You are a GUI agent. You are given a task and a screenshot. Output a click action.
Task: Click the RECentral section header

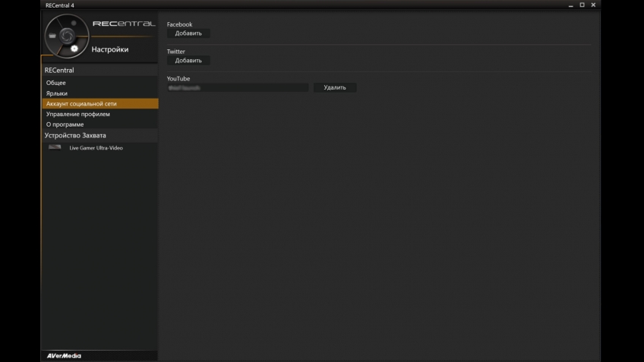click(100, 70)
